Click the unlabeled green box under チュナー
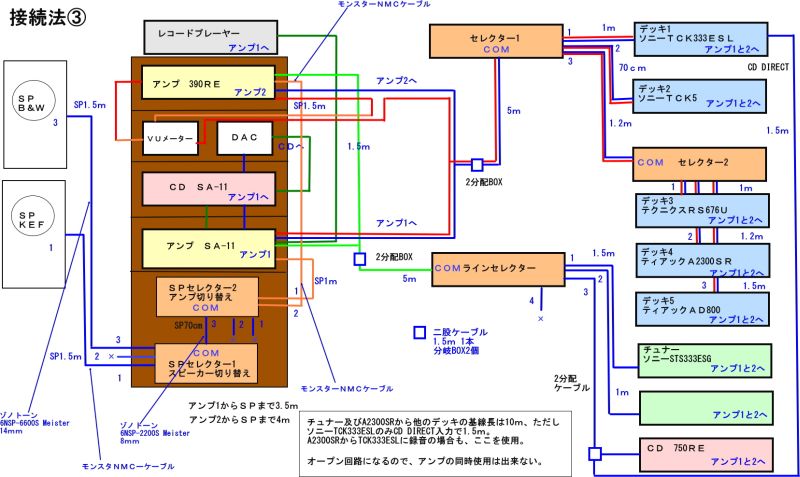The height and width of the screenshot is (477, 800). pos(706,408)
